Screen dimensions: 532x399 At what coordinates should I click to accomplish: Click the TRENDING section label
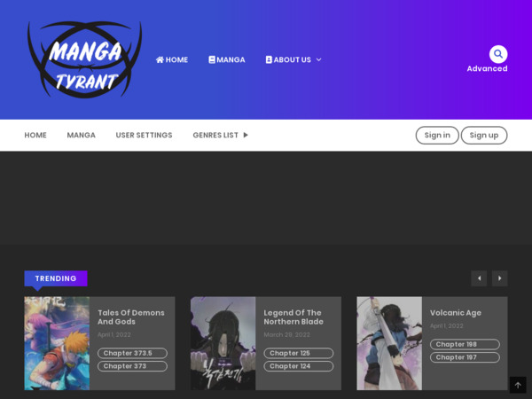click(x=56, y=278)
